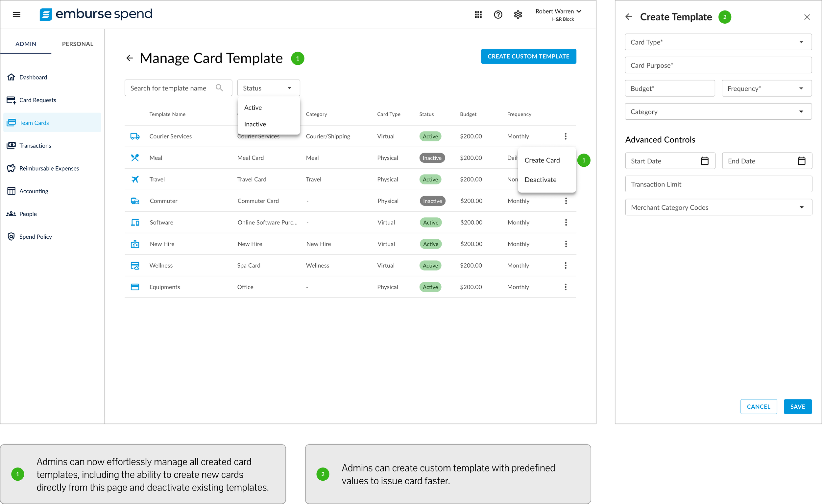The height and width of the screenshot is (504, 822).
Task: Open settings gear icon in header
Action: pyautogui.click(x=518, y=15)
